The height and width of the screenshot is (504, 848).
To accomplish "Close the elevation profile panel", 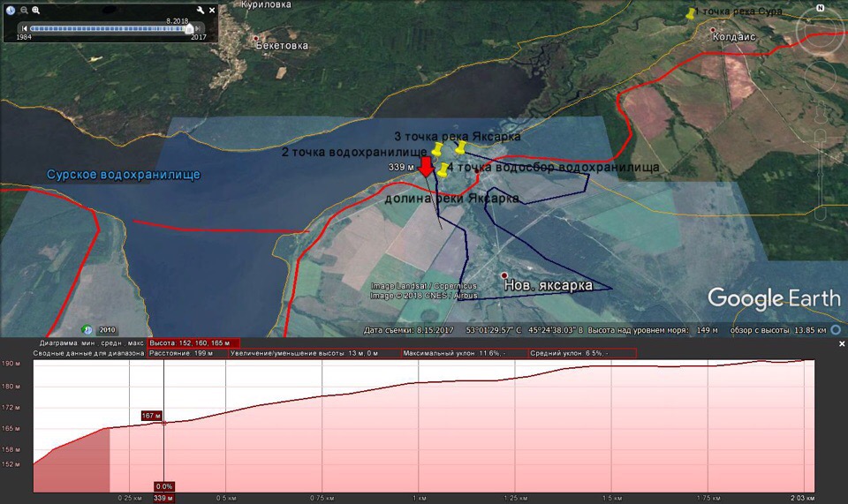I will coord(841,342).
